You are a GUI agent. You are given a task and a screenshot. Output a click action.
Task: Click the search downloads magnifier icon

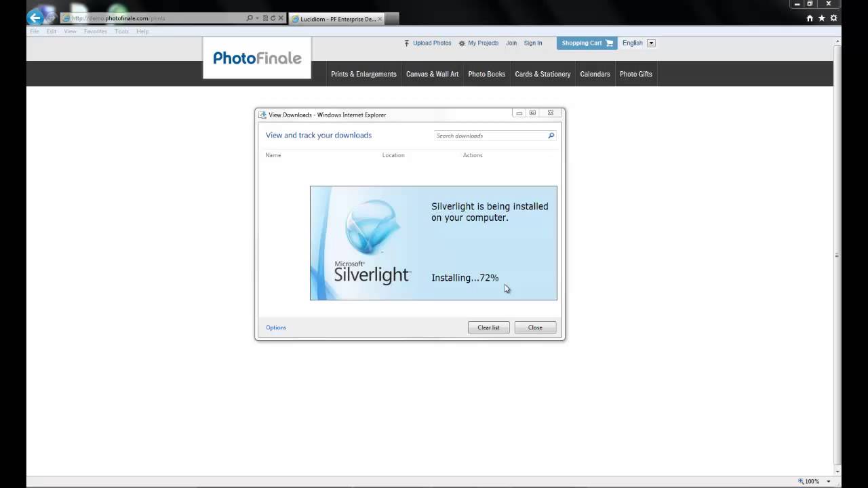pyautogui.click(x=551, y=136)
